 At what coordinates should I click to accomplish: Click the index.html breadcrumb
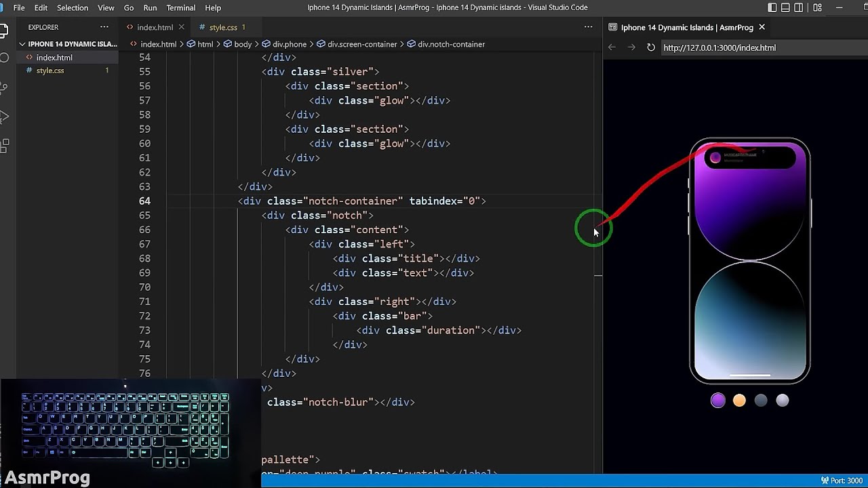tap(158, 44)
